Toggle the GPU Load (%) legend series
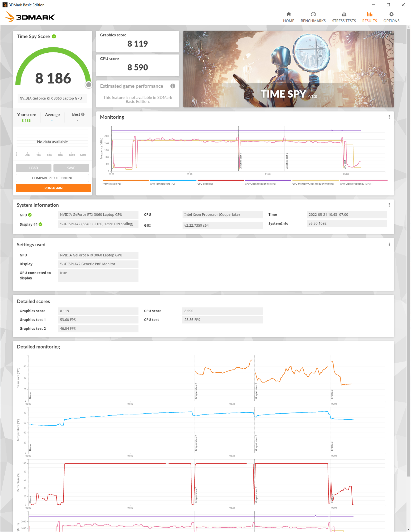Viewport: 411px width, 532px height. (205, 184)
